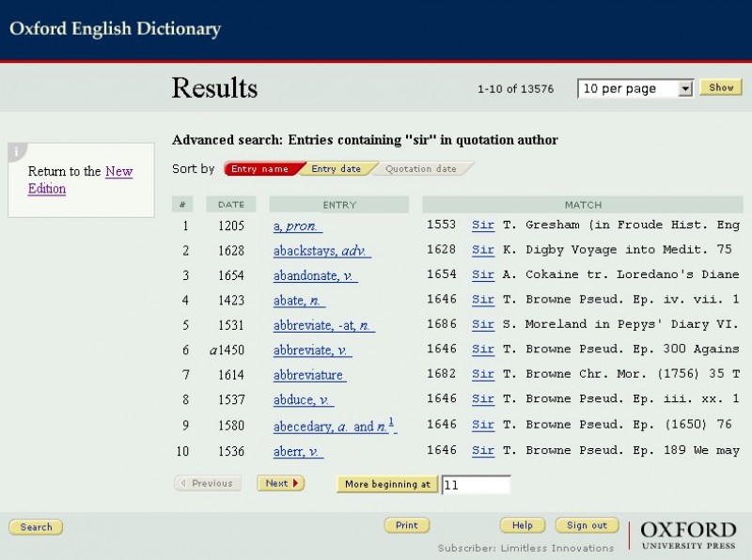This screenshot has width=752, height=560.
Task: Click the info icon in the sidebar box
Action: [x=16, y=151]
